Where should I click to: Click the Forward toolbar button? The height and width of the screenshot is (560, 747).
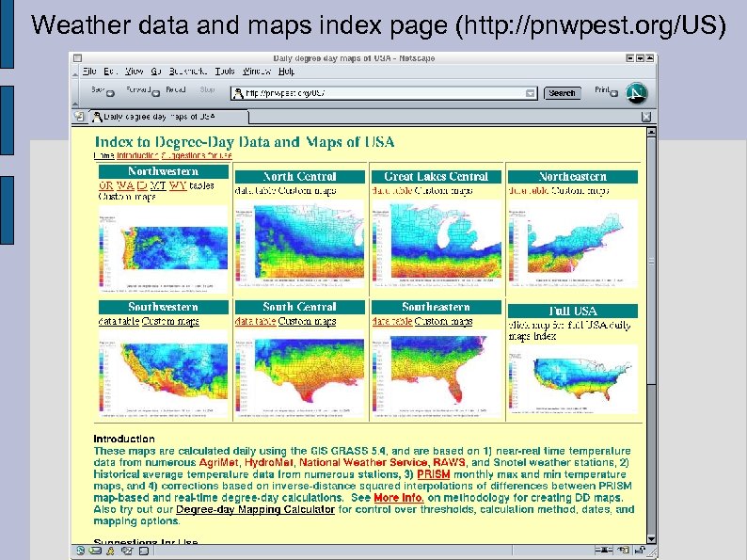point(138,89)
